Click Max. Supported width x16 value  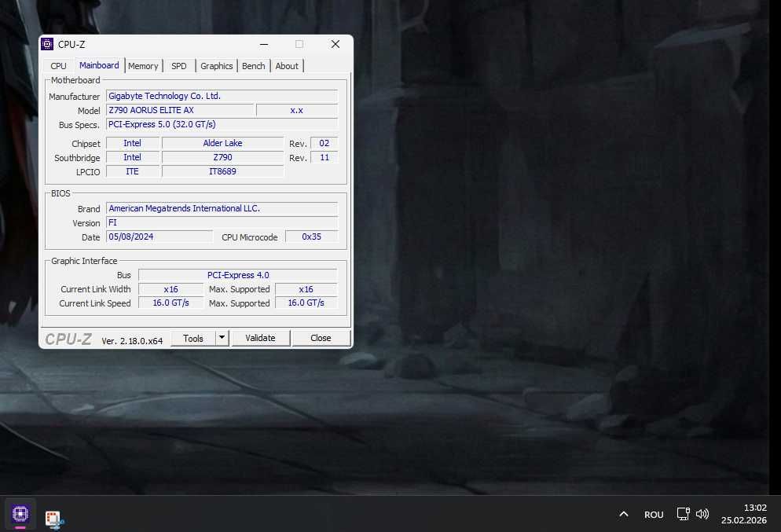306,289
